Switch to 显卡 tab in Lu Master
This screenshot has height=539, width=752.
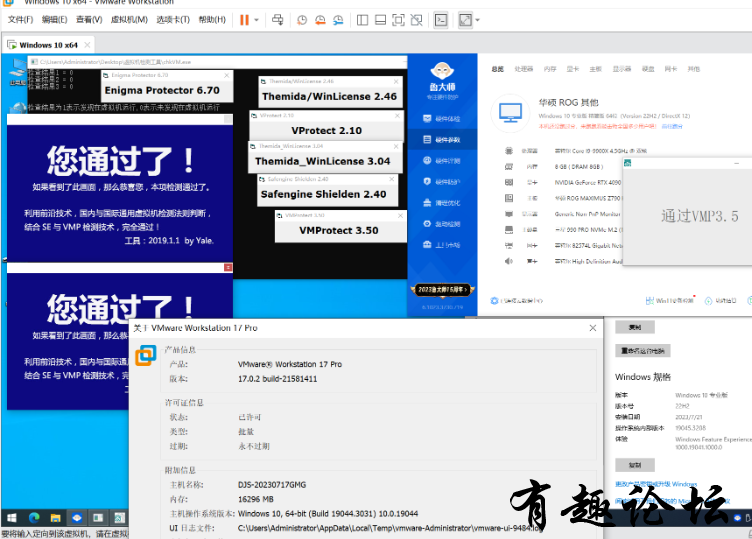coord(573,69)
